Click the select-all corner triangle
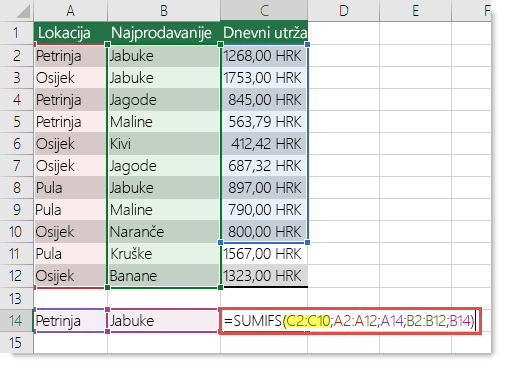The height and width of the screenshot is (368, 506). (x=23, y=12)
